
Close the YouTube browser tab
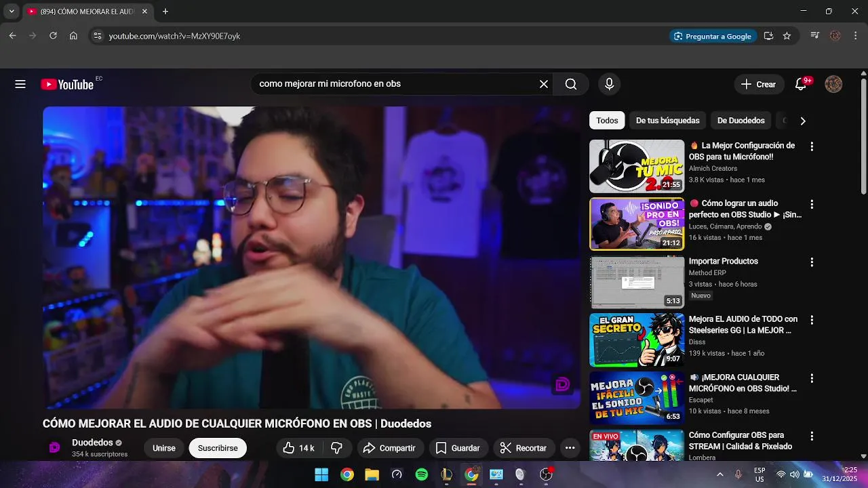144,12
